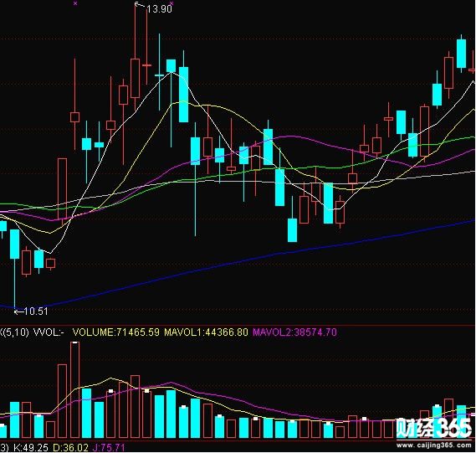The height and width of the screenshot is (453, 476).
Task: Click the leftmost purple x marker at chart top
Action: tap(75, 3)
